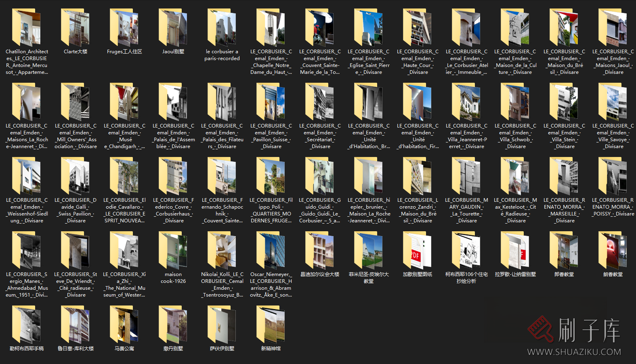Select the 菲米尼圣-皮埃尔大教堂 folder

(x=368, y=251)
